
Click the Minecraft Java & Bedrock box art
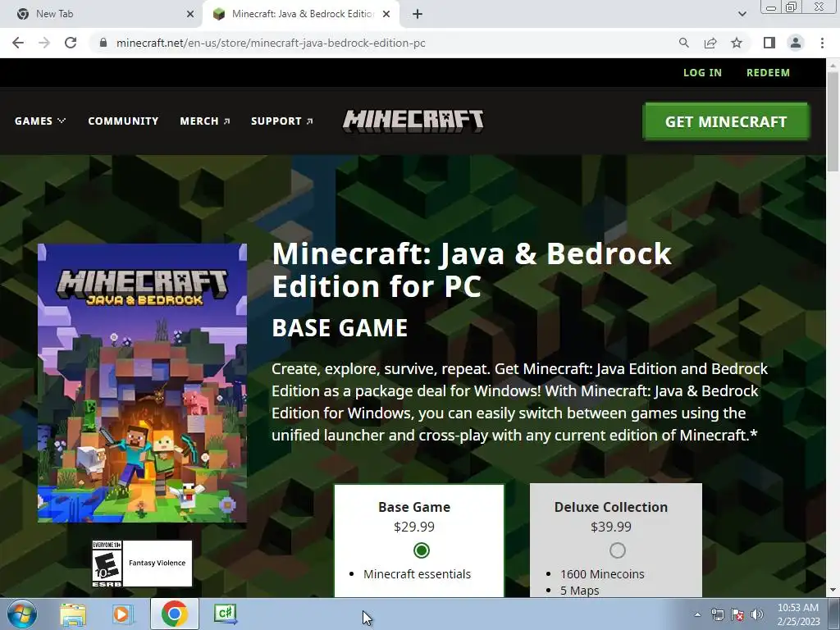coord(143,383)
